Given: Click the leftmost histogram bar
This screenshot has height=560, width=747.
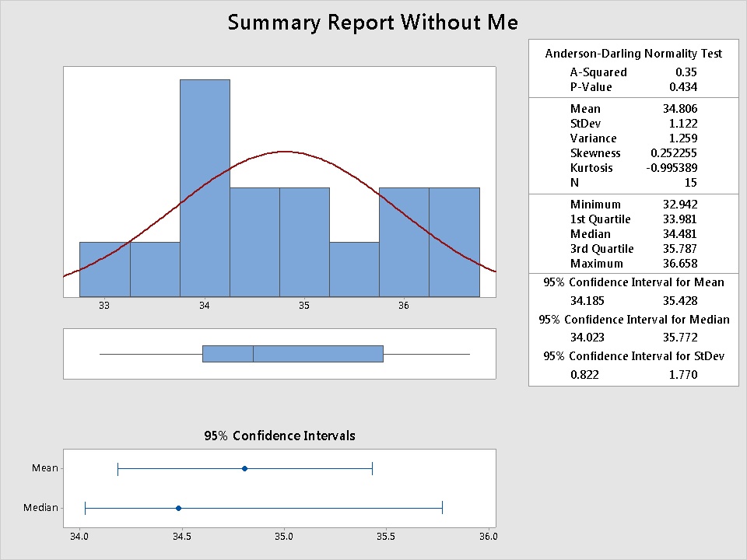Looking at the screenshot, I should (x=104, y=269).
